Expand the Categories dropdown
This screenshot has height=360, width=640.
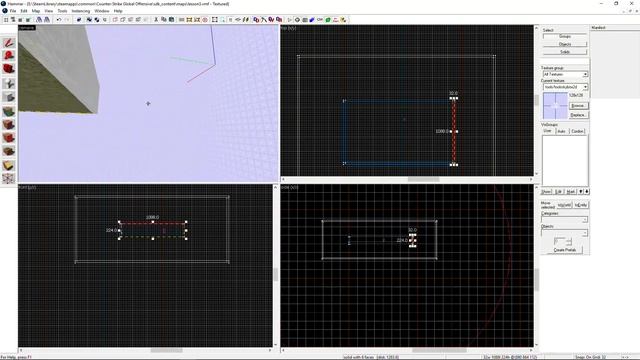tap(584, 220)
